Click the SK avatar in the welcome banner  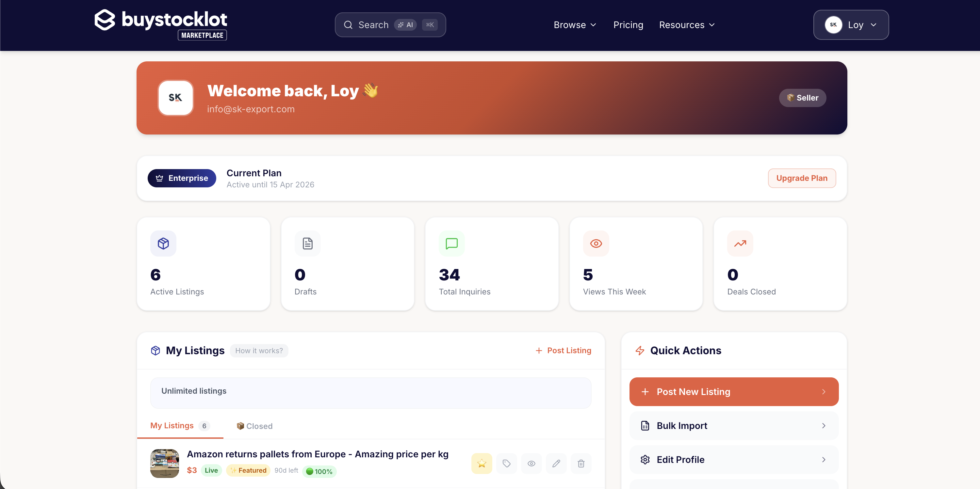tap(175, 98)
